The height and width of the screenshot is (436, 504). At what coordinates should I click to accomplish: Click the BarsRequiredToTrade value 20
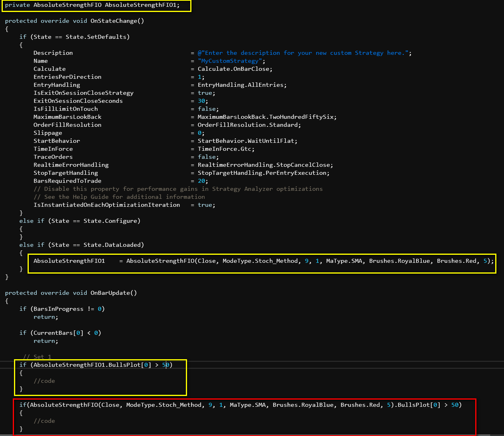[201, 181]
